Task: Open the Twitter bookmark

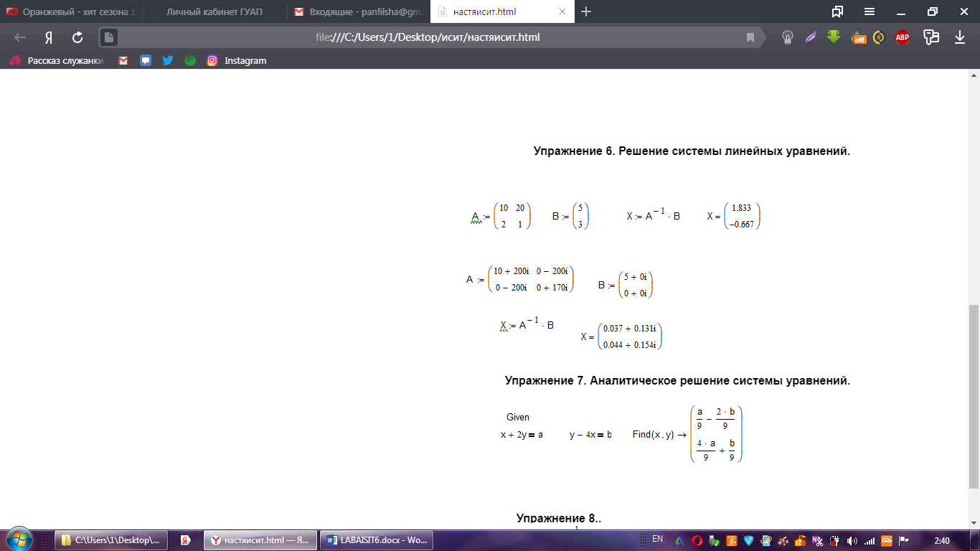Action: pos(168,60)
